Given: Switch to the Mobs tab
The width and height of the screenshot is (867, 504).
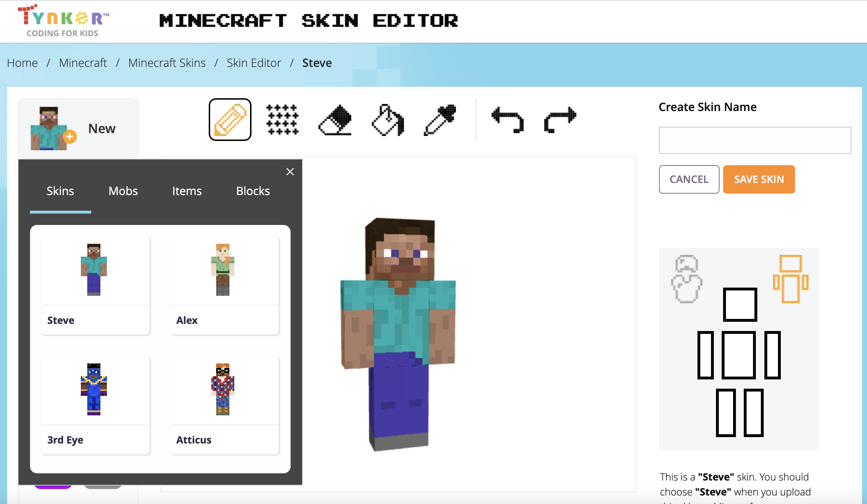Looking at the screenshot, I should 123,191.
